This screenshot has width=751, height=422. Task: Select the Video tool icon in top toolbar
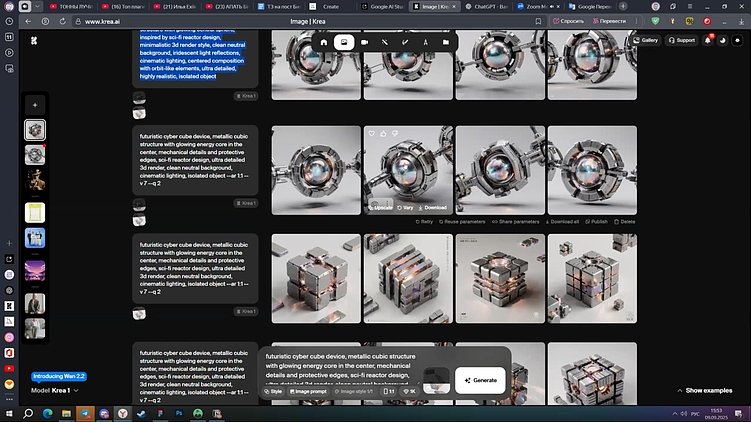(x=364, y=42)
